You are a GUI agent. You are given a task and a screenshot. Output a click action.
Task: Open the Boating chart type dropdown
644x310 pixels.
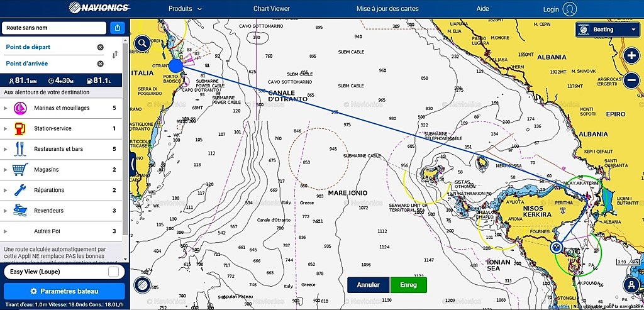pos(607,29)
